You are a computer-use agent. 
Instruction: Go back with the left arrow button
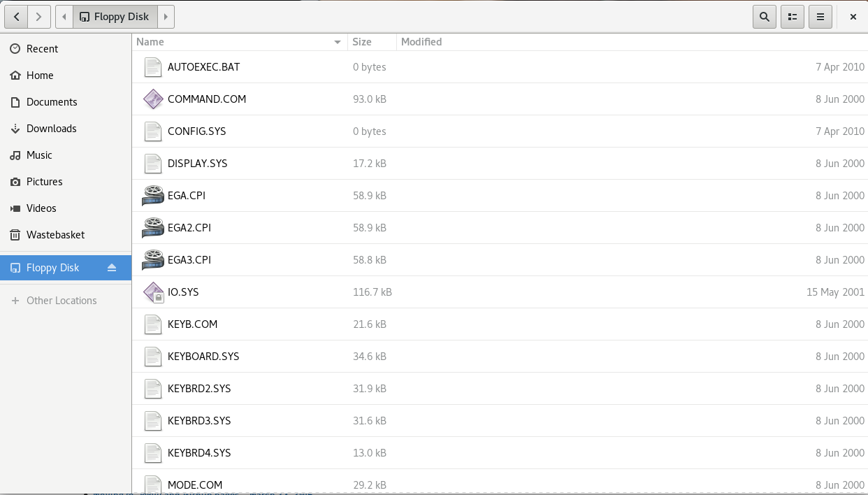tap(16, 17)
